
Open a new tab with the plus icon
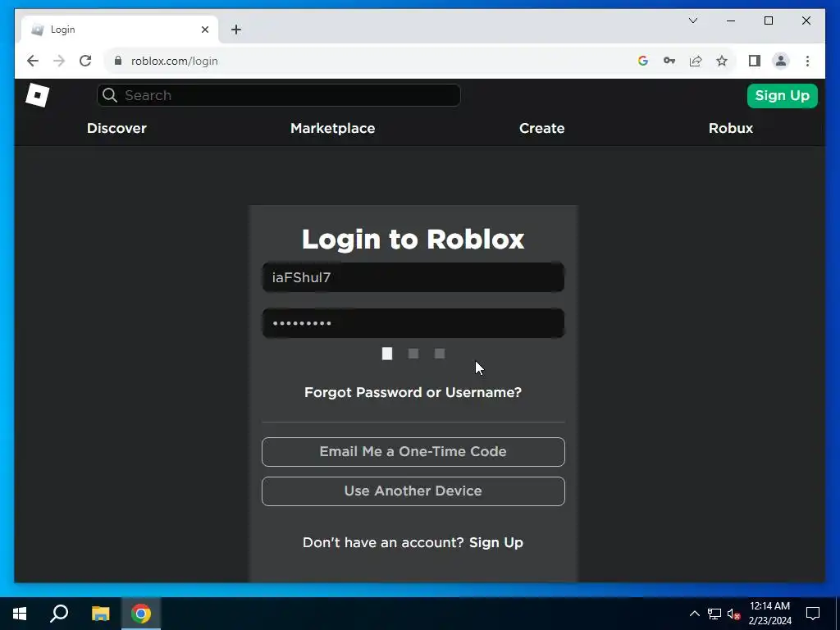click(236, 30)
